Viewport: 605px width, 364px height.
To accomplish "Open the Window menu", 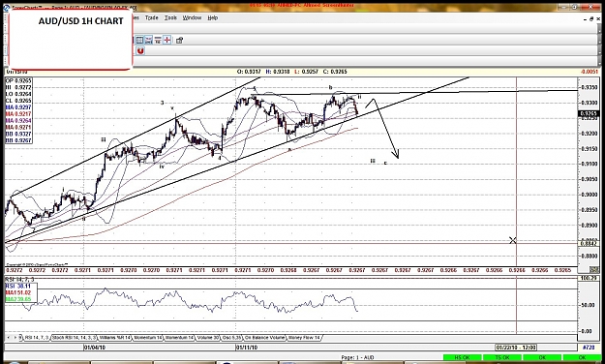I will point(192,17).
